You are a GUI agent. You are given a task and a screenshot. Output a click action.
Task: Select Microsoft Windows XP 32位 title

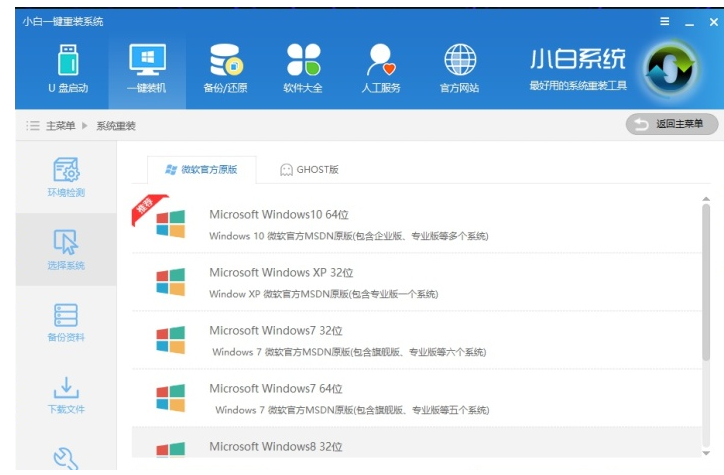(x=281, y=272)
